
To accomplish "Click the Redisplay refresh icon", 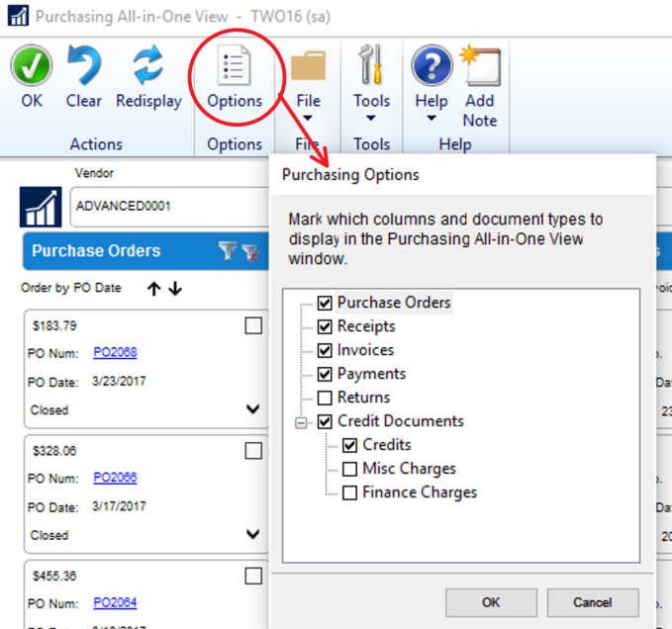I will coord(148,67).
